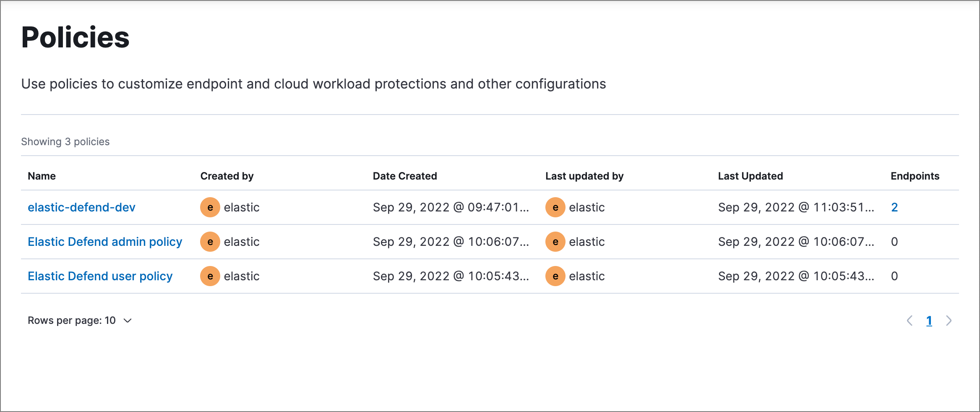The width and height of the screenshot is (980, 412).
Task: Click avatar icon in elastic-defend-dev Last updated by
Action: tap(555, 207)
